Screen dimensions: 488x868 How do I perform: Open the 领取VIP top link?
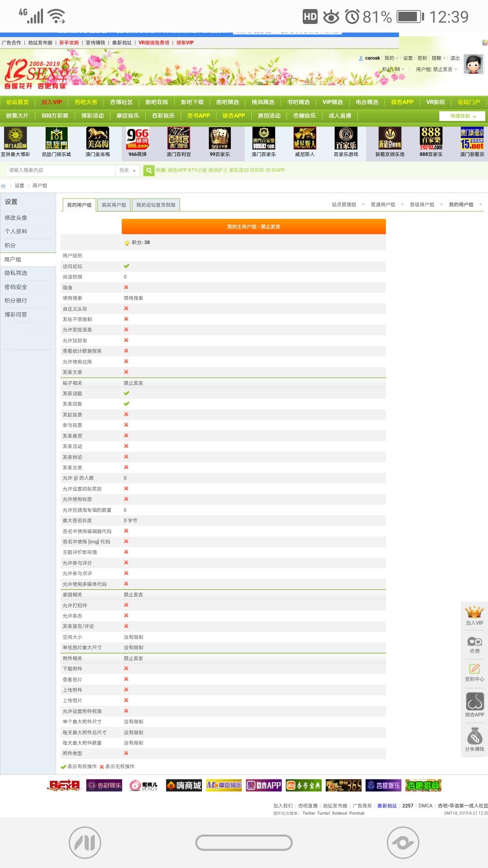pos(185,43)
